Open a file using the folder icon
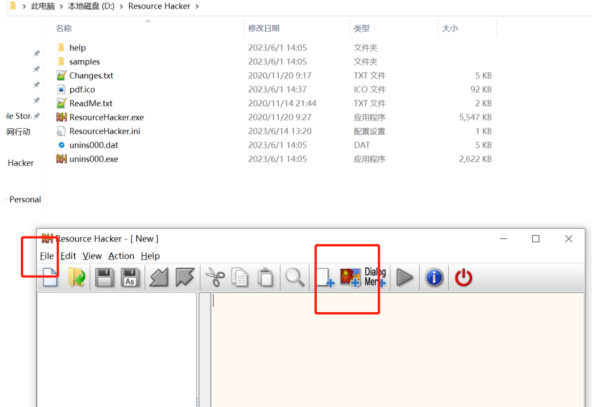Screen dimensions: 592x407 pyautogui.click(x=77, y=278)
